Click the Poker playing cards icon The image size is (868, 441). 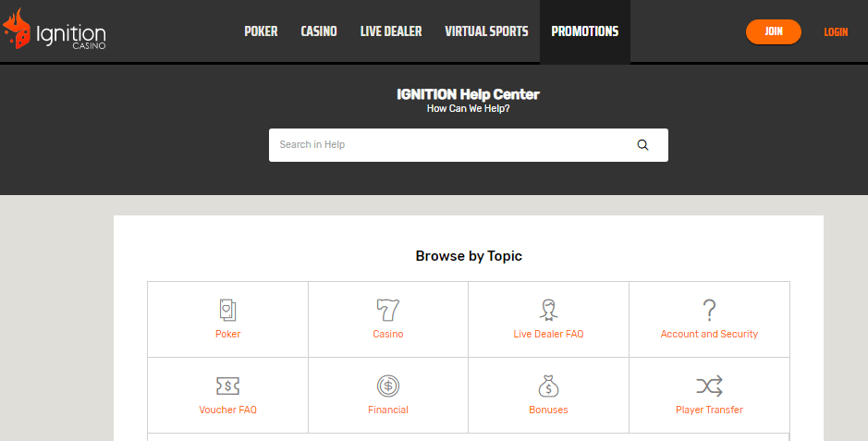[x=227, y=310]
